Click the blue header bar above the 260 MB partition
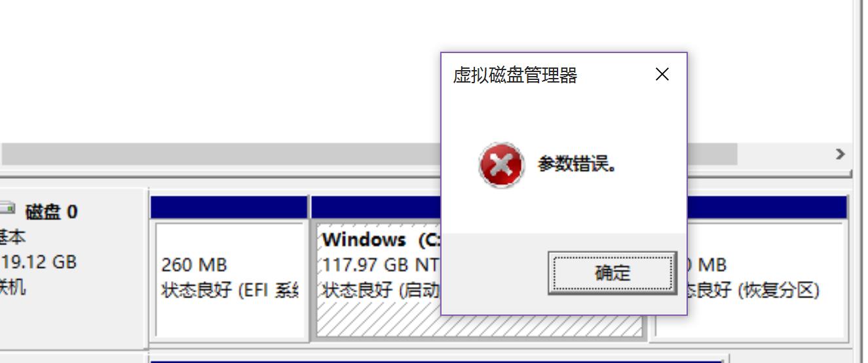The image size is (868, 363). pyautogui.click(x=229, y=207)
